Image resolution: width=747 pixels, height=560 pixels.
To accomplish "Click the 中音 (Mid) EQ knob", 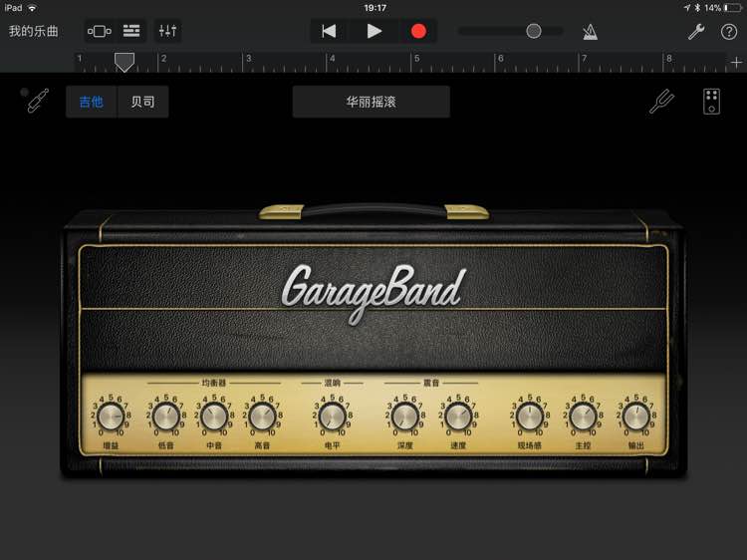I will point(214,417).
